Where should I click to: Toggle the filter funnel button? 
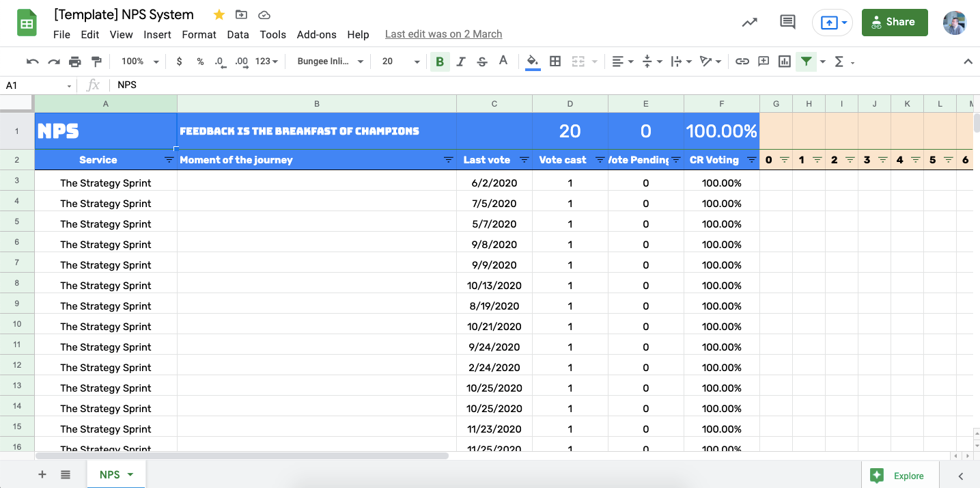point(806,62)
